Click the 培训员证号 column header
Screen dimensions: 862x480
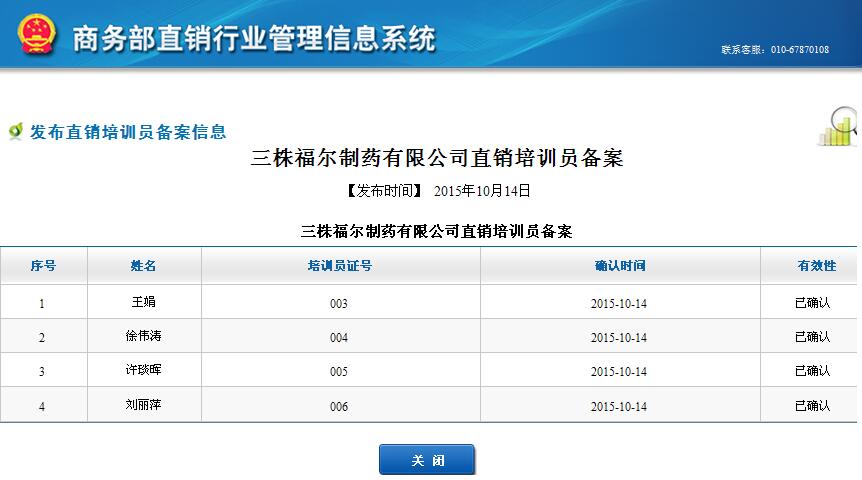pyautogui.click(x=340, y=266)
